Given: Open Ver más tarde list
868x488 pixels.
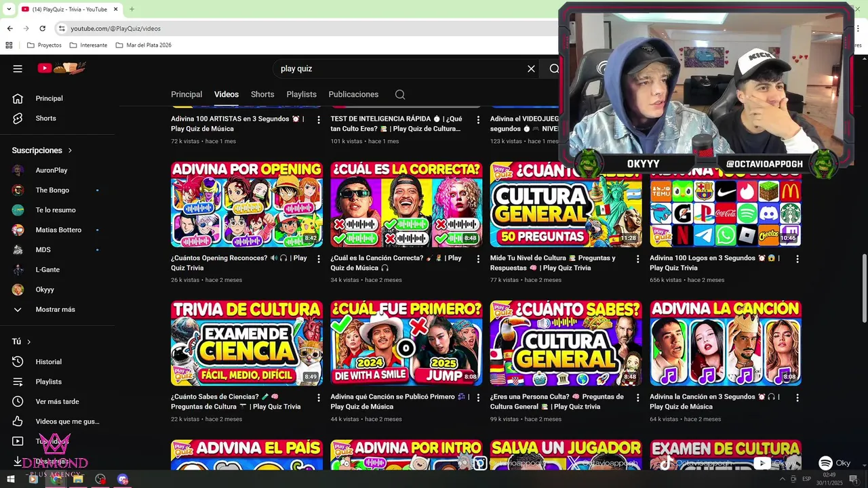Looking at the screenshot, I should click(58, 401).
